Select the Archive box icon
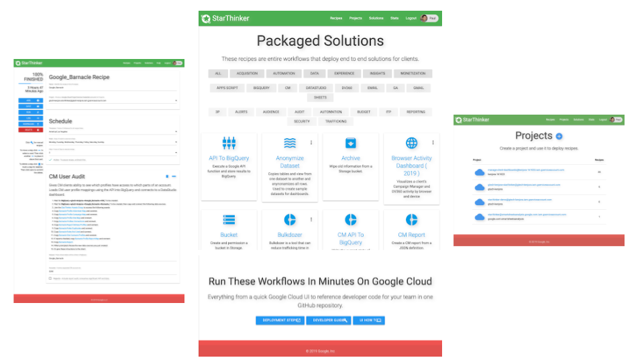644x362 pixels. pyautogui.click(x=350, y=143)
